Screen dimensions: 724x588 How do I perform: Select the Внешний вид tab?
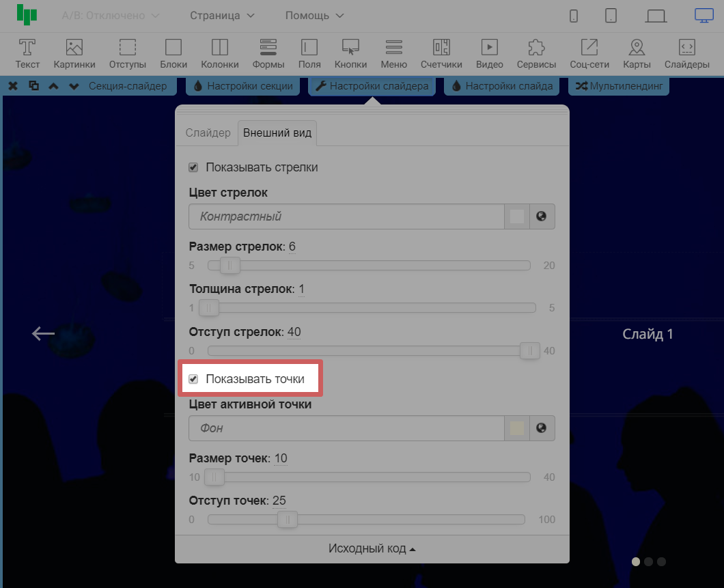(x=277, y=132)
